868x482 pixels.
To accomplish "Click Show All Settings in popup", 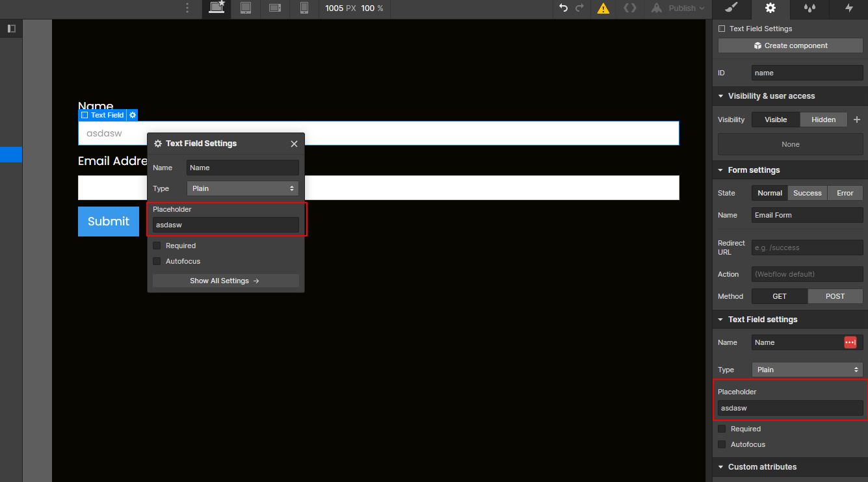I will (x=226, y=280).
